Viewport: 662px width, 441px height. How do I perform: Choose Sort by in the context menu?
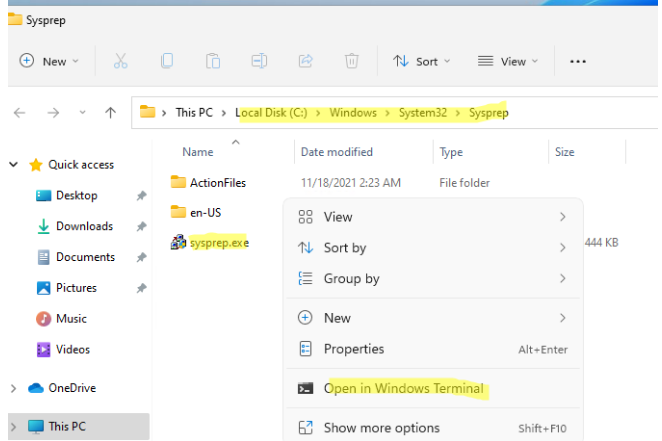433,248
